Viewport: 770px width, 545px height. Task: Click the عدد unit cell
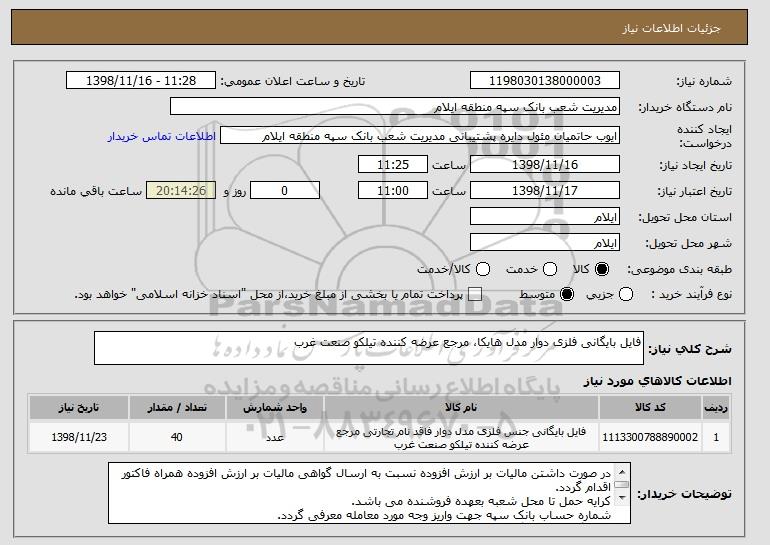coord(275,437)
